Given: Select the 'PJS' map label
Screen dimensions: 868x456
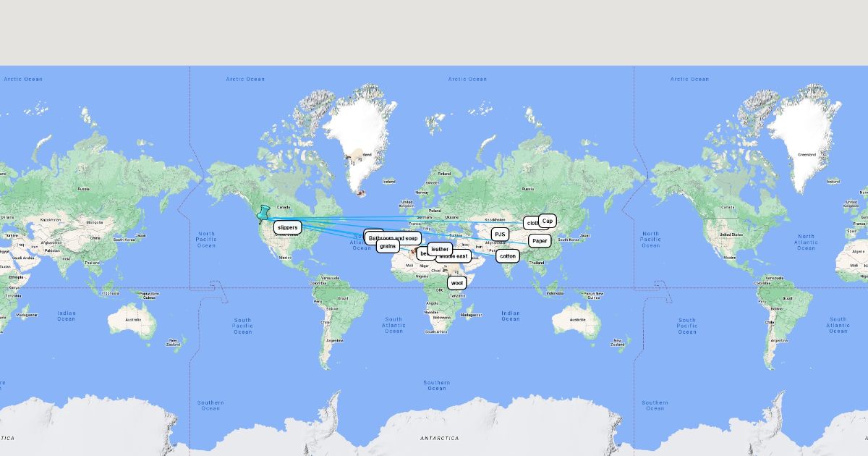Looking at the screenshot, I should [x=500, y=235].
